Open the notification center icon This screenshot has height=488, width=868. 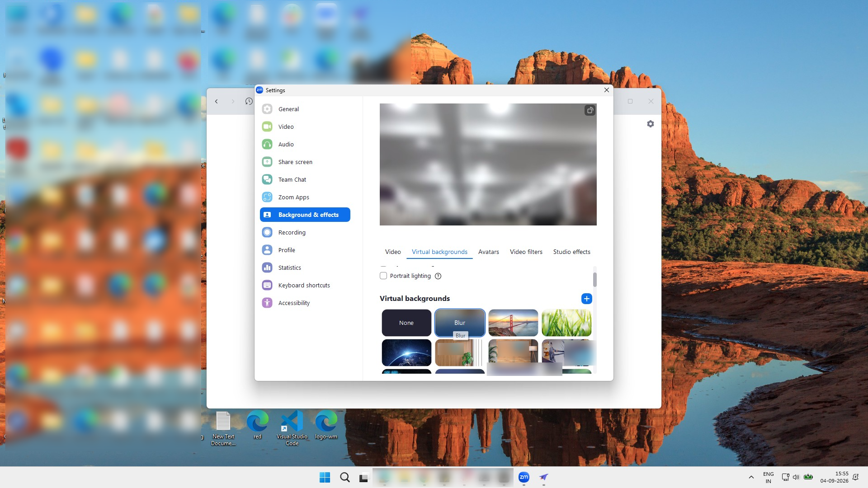click(x=856, y=477)
